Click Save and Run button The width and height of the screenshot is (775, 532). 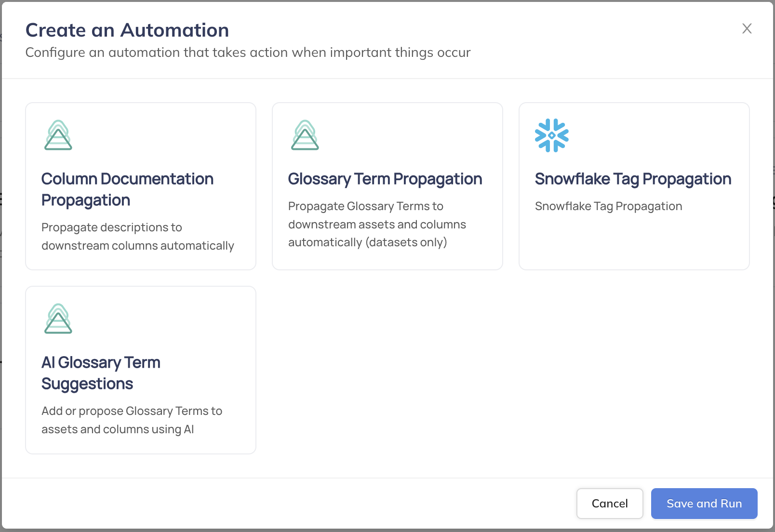point(704,504)
